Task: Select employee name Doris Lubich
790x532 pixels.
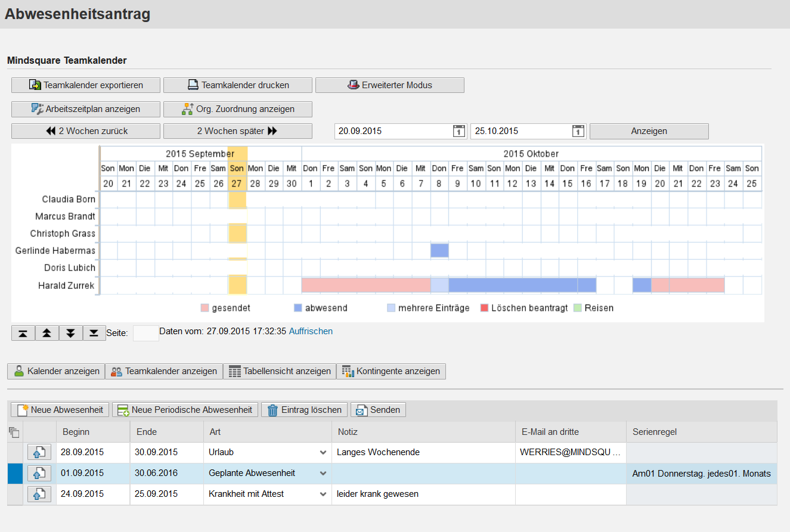Action: point(70,268)
